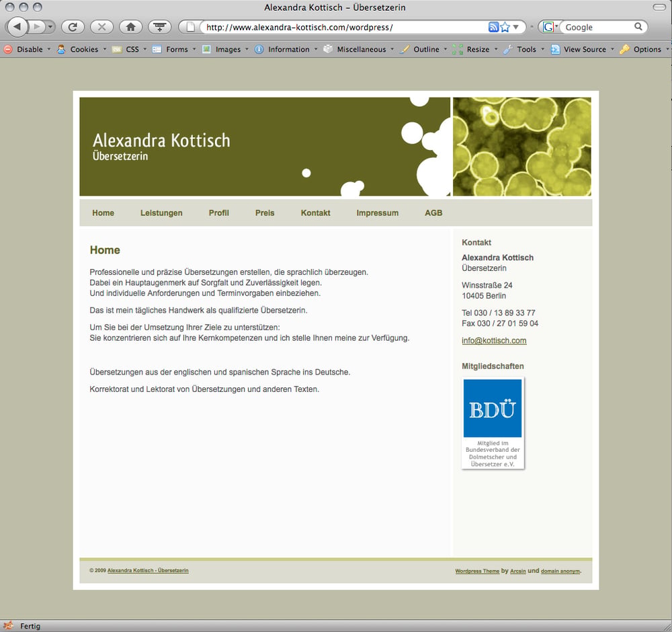Click the Tools wrench icon
672x632 pixels.
coord(508,49)
